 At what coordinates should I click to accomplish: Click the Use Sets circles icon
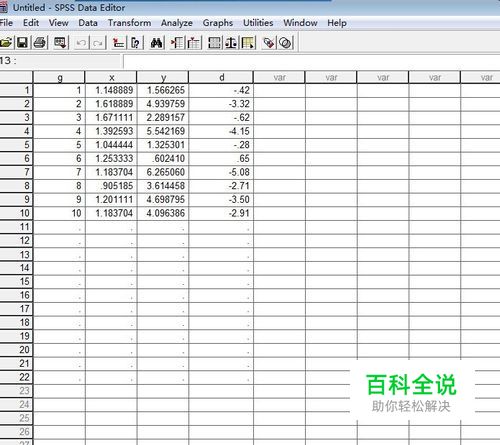(285, 43)
